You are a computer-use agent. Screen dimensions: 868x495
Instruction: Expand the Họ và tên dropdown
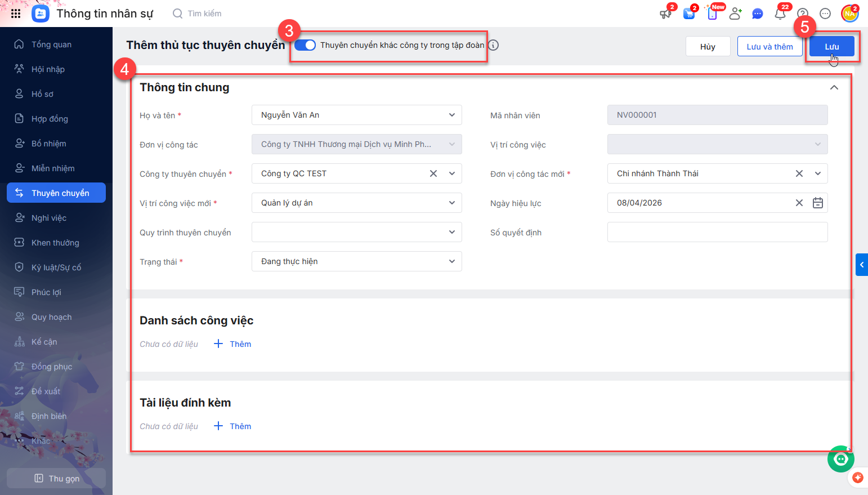[x=451, y=115]
